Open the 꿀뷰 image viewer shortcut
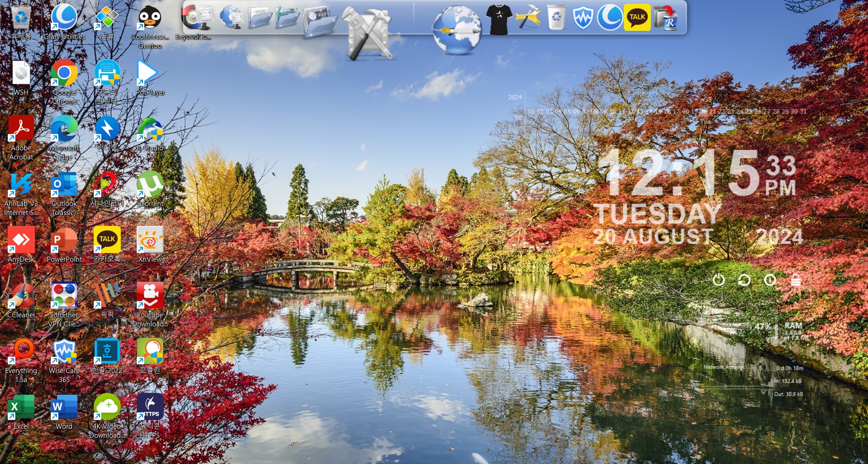Screen dimensions: 868x464 click(107, 21)
